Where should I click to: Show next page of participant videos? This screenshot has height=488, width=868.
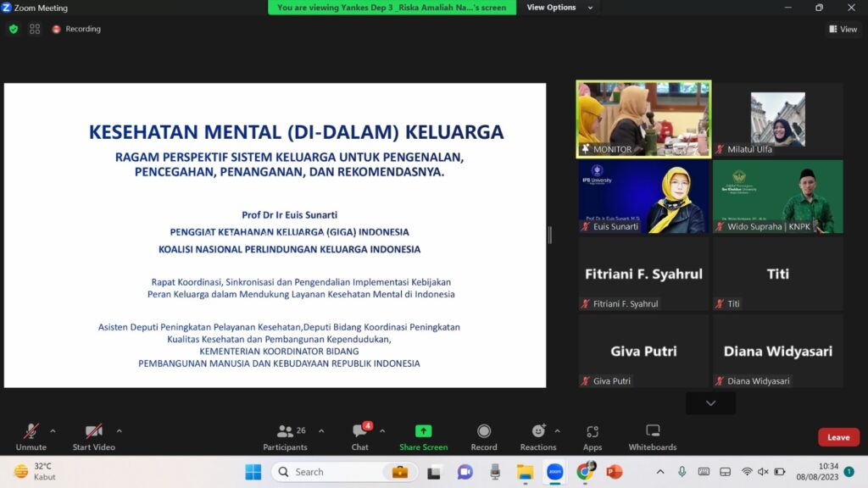pyautogui.click(x=710, y=403)
